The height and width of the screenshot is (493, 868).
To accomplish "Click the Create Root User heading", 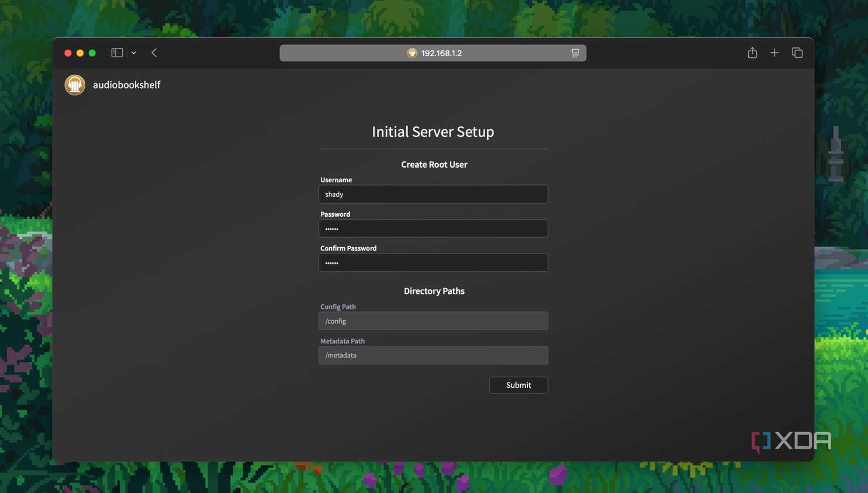I will pyautogui.click(x=434, y=165).
